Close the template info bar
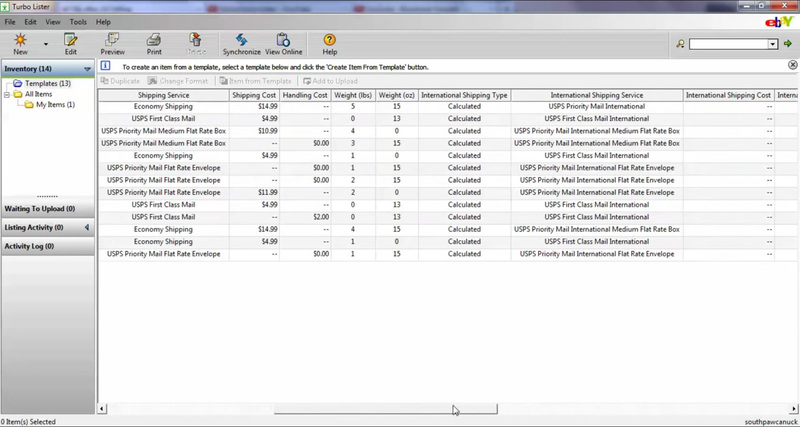This screenshot has height=427, width=800. (x=792, y=65)
